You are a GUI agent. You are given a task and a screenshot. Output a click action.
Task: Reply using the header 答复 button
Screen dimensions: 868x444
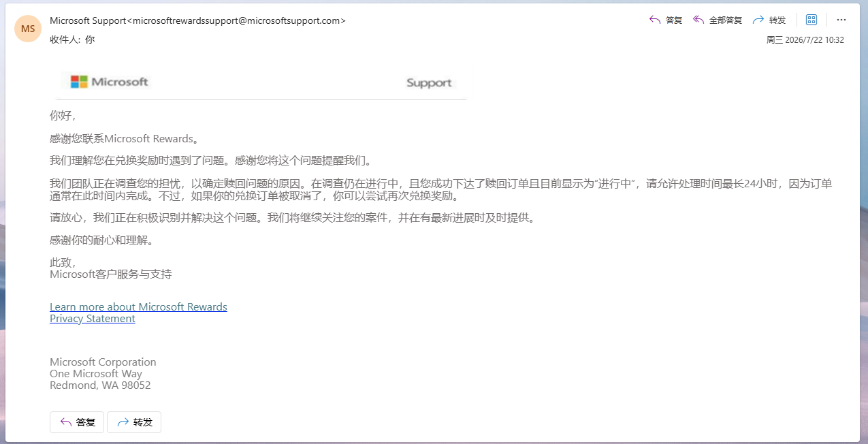click(666, 20)
